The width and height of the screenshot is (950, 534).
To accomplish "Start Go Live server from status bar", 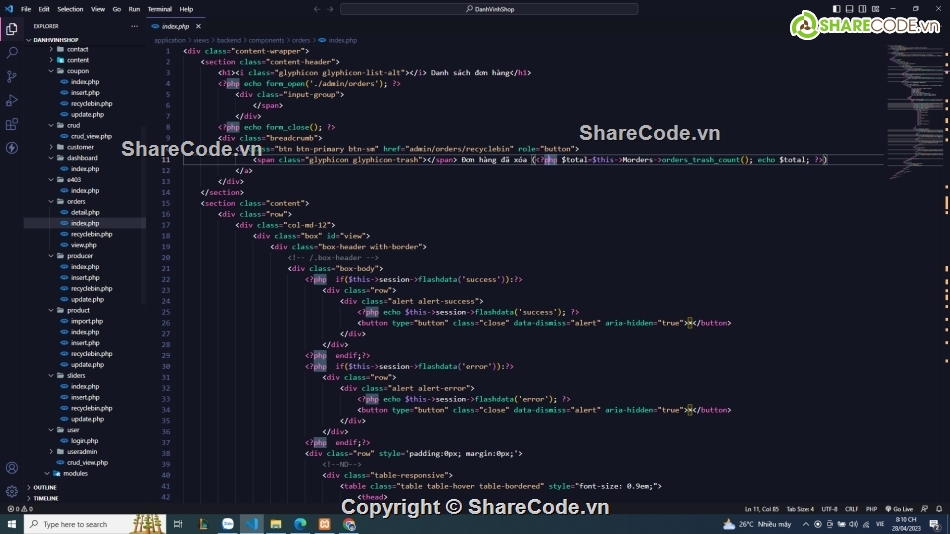I will tap(899, 509).
